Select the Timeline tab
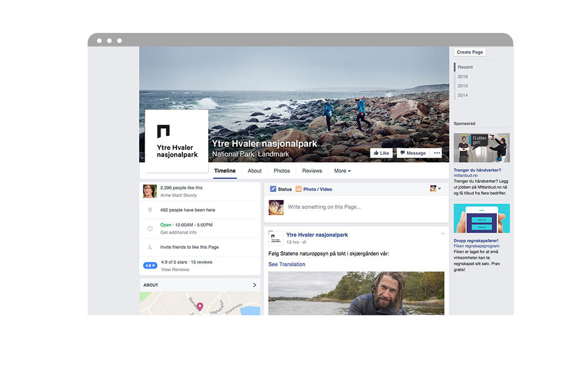The image size is (588, 367). (225, 171)
